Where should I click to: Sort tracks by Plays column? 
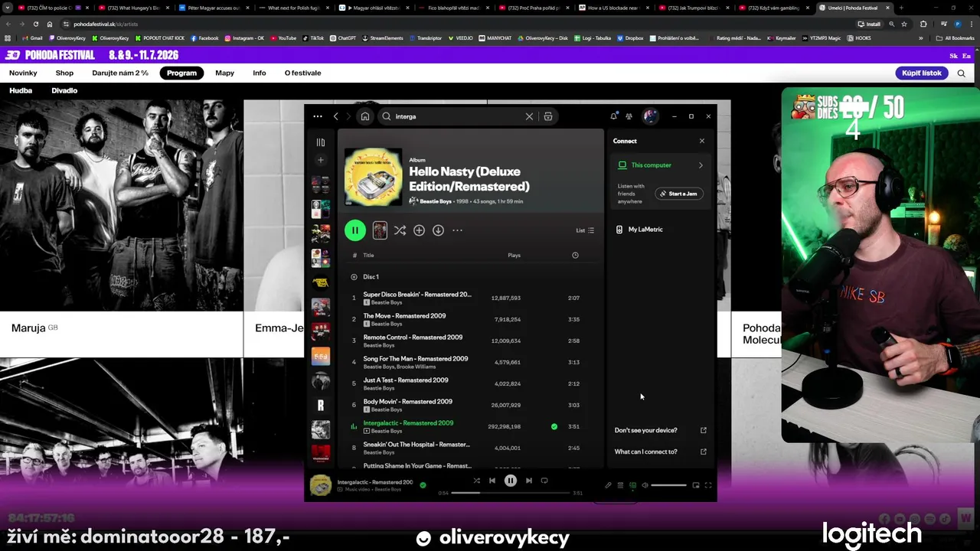(x=514, y=255)
